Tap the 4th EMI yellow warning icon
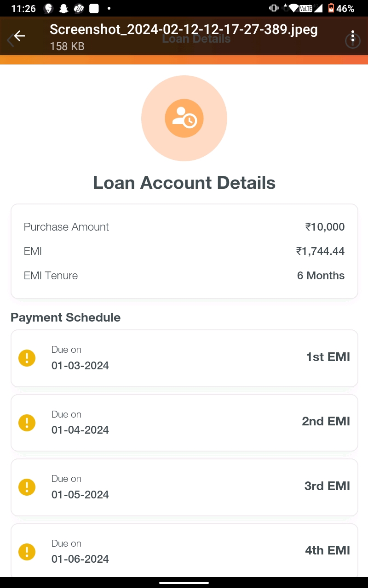Screen dimensions: 368x588 (x=27, y=551)
